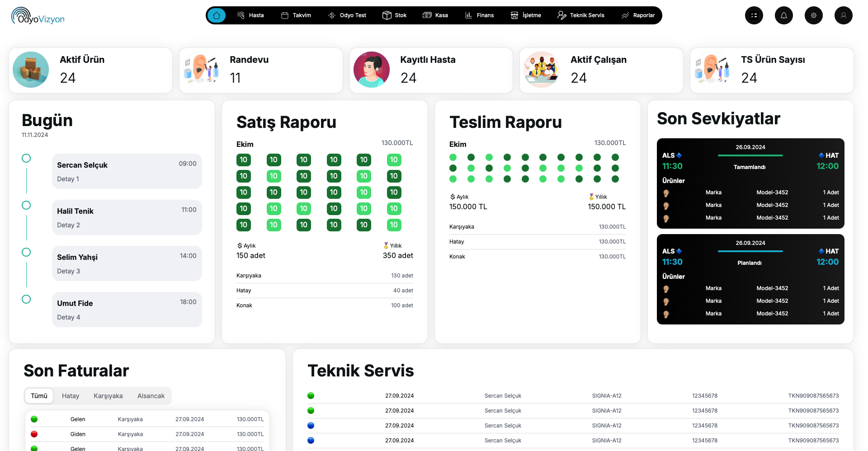Image resolution: width=868 pixels, height=451 pixels.
Task: Select the Karşıyaka invoices tab
Action: coord(108,396)
